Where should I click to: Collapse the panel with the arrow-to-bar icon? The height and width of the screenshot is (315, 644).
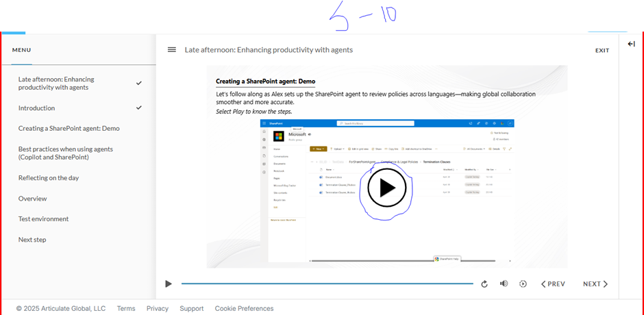point(631,44)
